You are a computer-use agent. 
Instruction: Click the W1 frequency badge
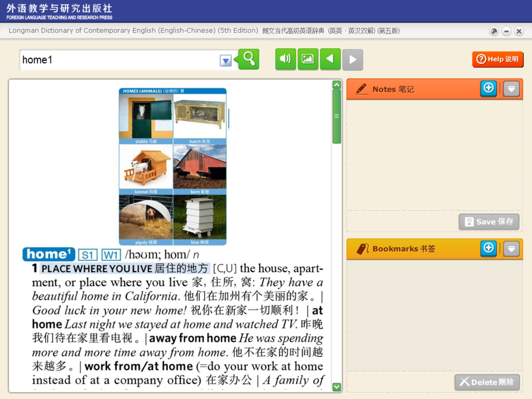(x=111, y=255)
